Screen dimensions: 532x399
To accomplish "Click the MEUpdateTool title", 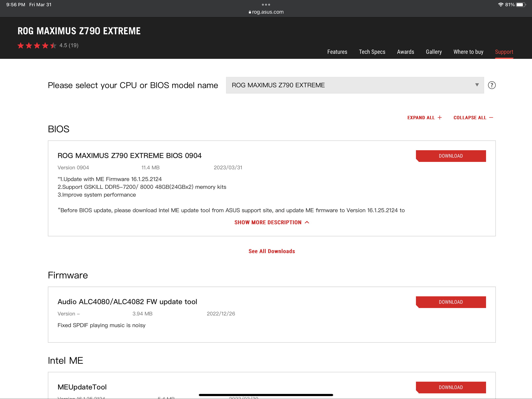I will (82, 387).
